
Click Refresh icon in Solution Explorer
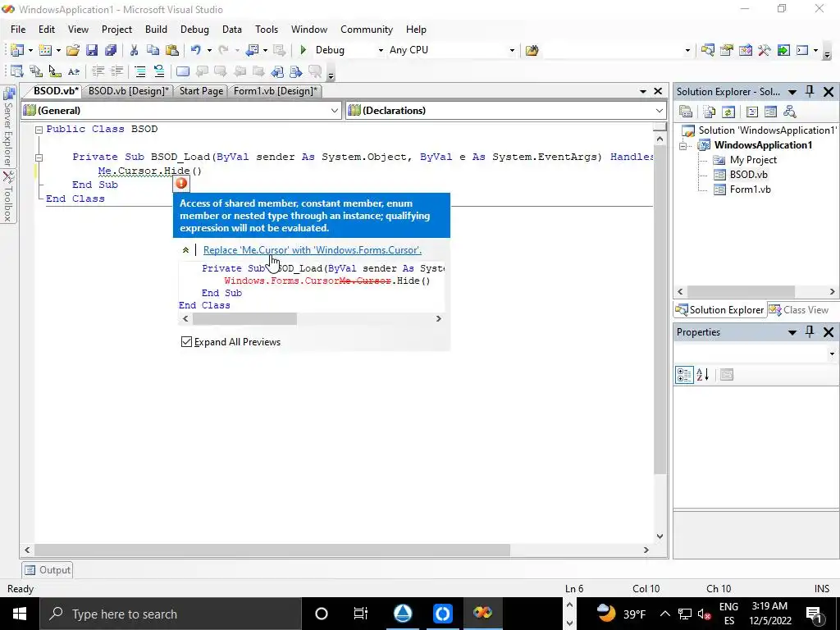pyautogui.click(x=728, y=112)
